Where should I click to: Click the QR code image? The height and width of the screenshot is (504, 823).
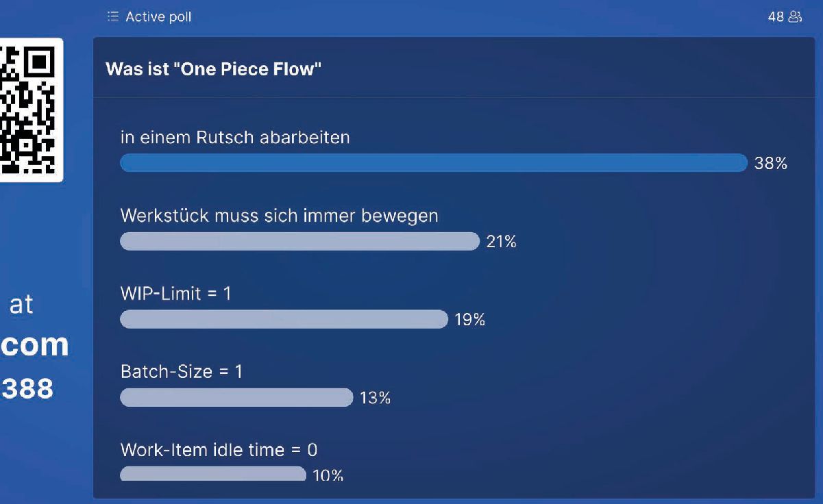click(29, 110)
